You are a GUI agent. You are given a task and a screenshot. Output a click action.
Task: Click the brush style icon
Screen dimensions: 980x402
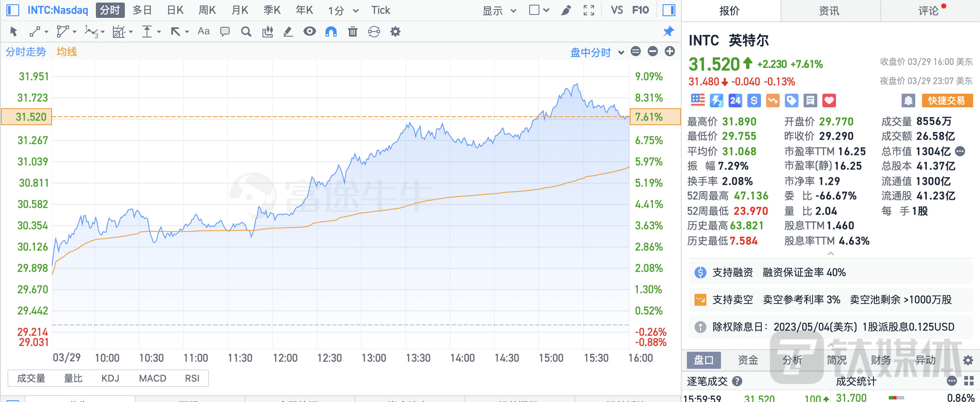click(566, 10)
